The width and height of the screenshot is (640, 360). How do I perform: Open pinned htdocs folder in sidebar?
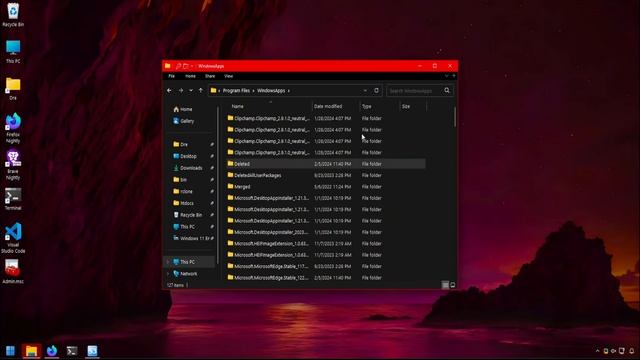(183, 203)
